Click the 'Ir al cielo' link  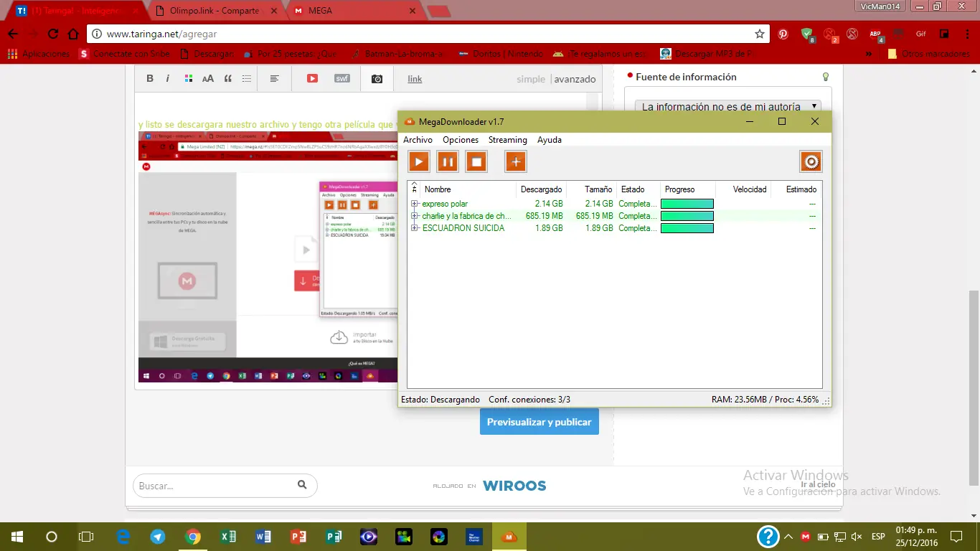point(818,484)
